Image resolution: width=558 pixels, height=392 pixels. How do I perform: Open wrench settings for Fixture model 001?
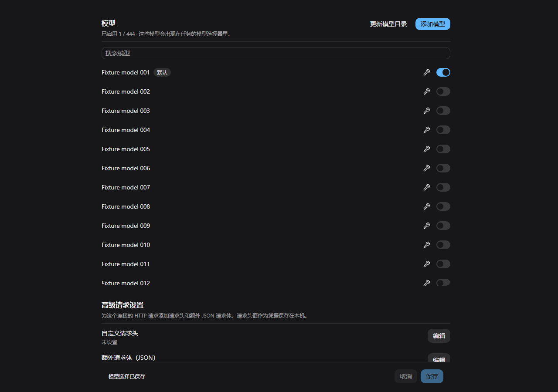point(427,72)
